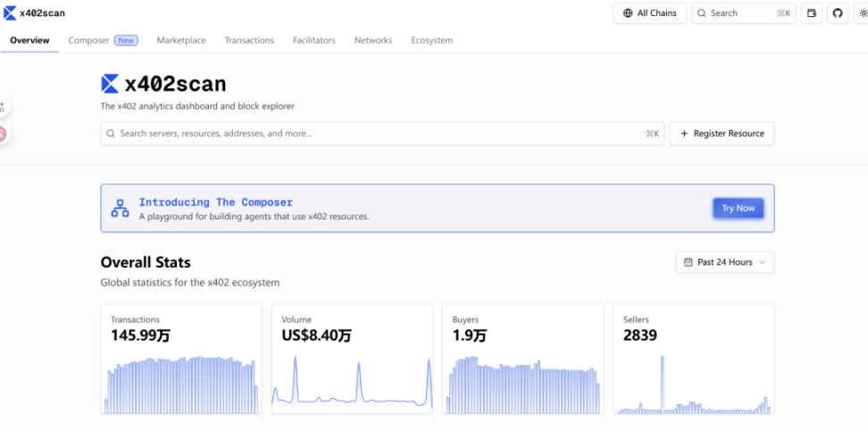The width and height of the screenshot is (868, 430).
Task: Click the Composer network diagram icon
Action: tap(120, 209)
